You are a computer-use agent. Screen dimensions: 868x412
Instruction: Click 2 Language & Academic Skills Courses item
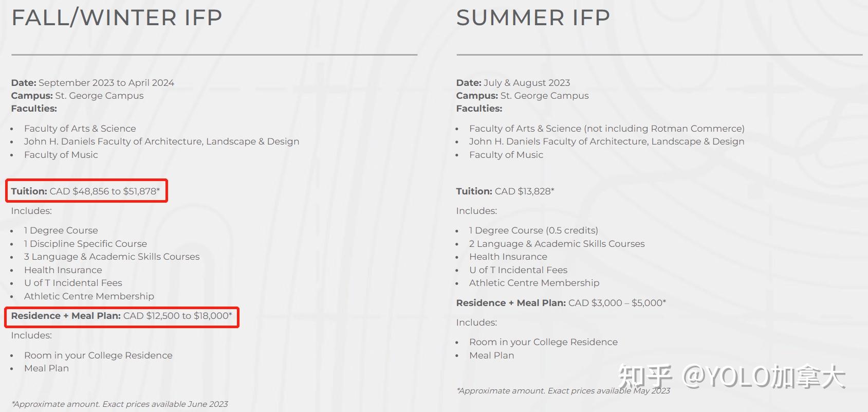557,244
